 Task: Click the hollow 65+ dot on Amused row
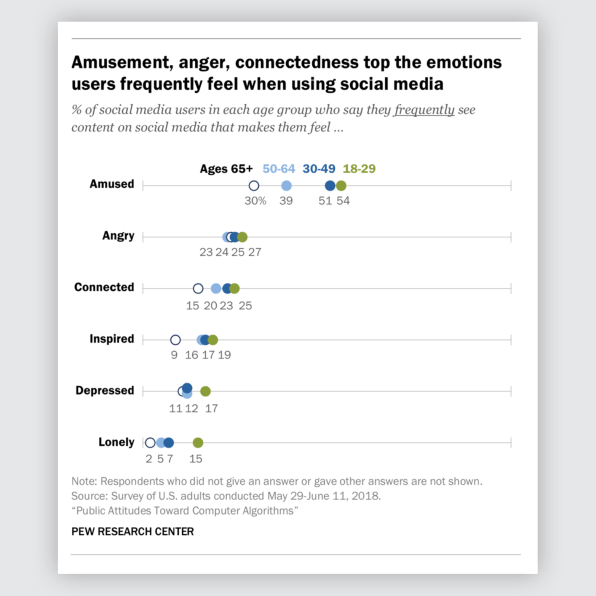point(254,186)
